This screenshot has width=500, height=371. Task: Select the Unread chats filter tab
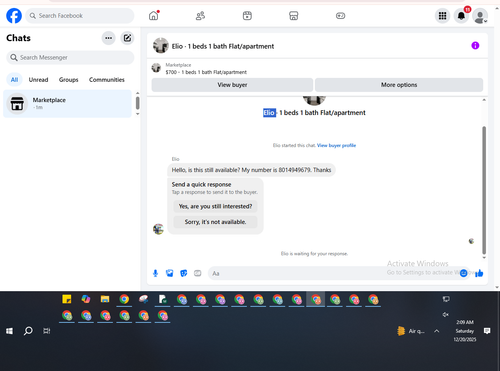[38, 80]
